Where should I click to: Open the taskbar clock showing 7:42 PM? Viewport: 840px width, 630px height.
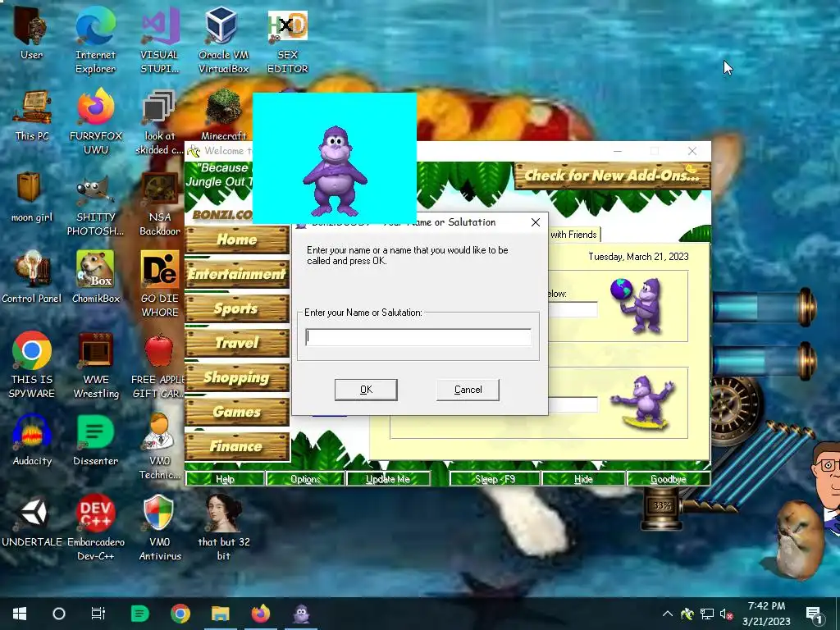coord(767,614)
